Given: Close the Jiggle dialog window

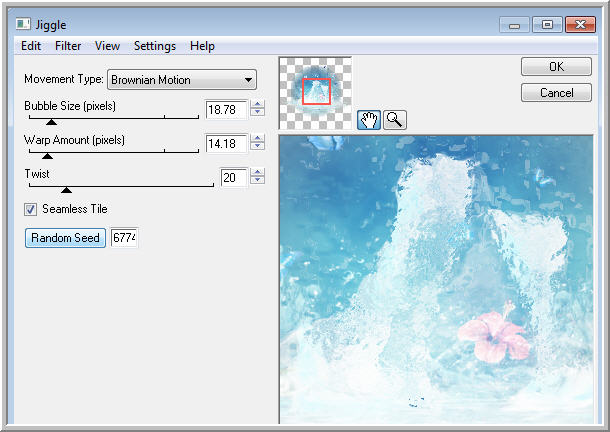Looking at the screenshot, I should pyautogui.click(x=580, y=25).
